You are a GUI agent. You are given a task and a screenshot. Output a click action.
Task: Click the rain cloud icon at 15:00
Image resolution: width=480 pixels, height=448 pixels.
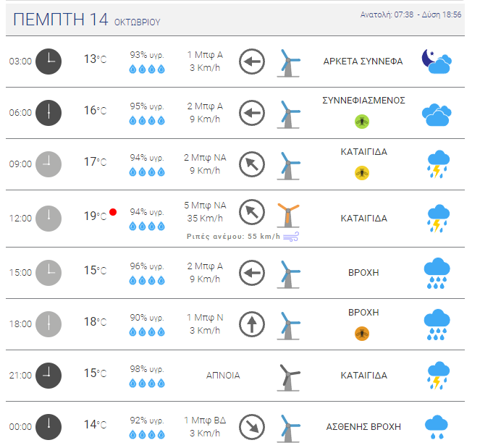click(437, 273)
